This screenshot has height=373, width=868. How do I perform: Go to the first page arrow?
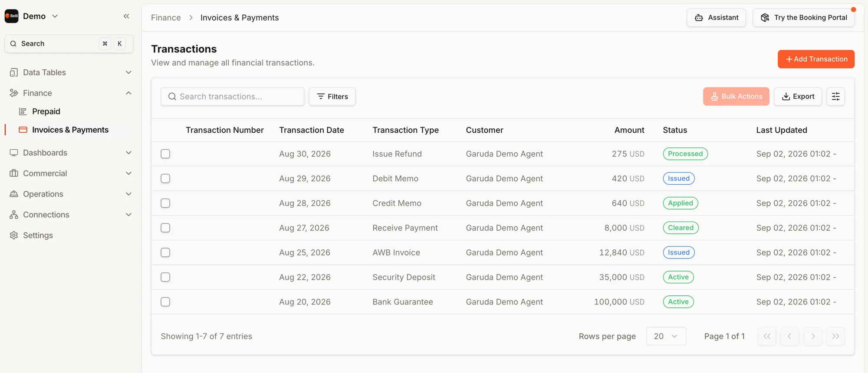tap(767, 336)
